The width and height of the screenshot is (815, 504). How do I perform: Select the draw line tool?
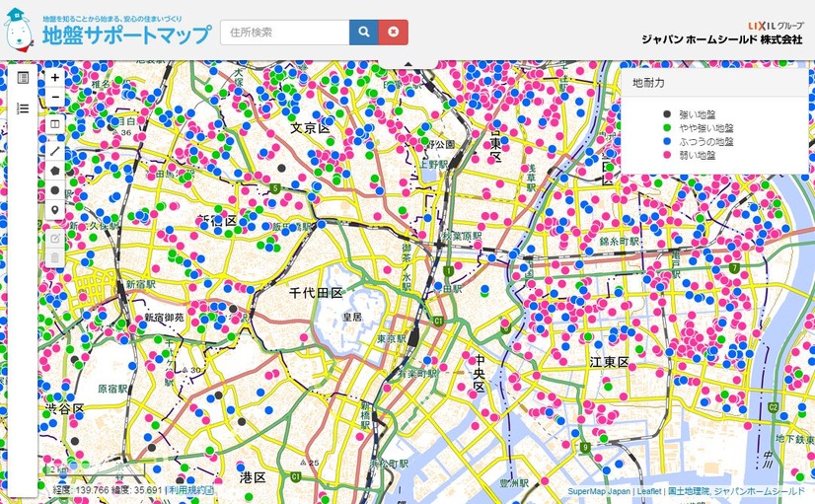click(54, 147)
